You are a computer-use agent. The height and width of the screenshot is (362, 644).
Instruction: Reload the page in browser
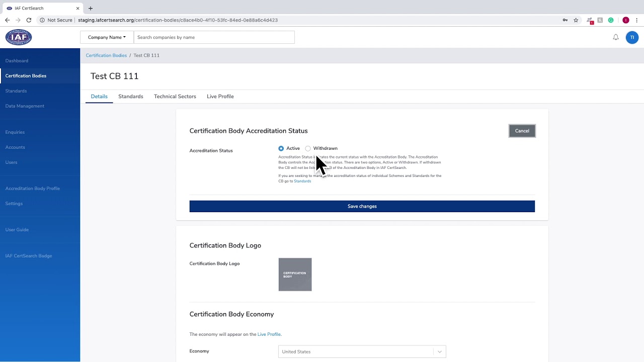tap(29, 20)
